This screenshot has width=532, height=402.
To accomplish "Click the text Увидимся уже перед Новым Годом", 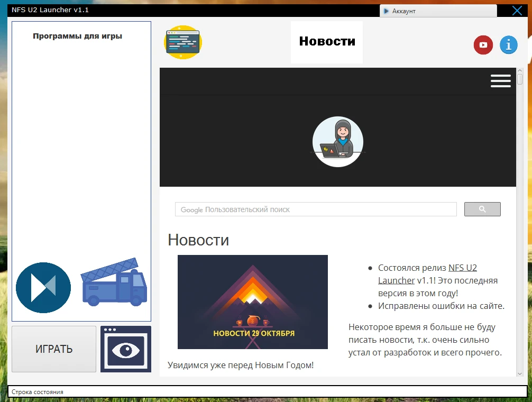I will [241, 366].
